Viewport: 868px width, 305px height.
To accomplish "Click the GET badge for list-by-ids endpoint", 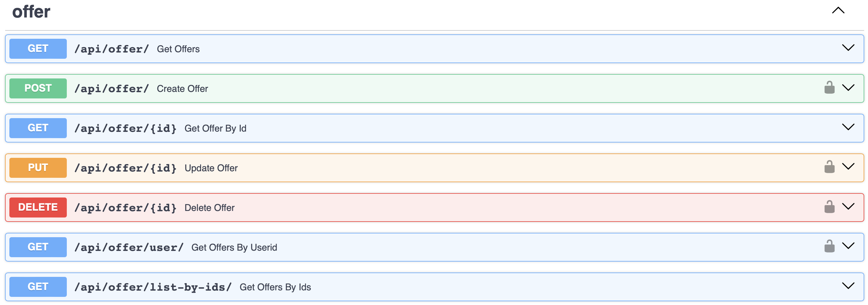I will 38,287.
